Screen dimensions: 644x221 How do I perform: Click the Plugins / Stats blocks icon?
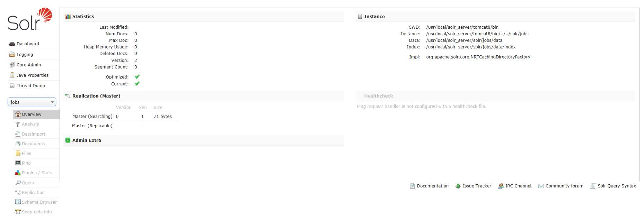[x=18, y=173]
